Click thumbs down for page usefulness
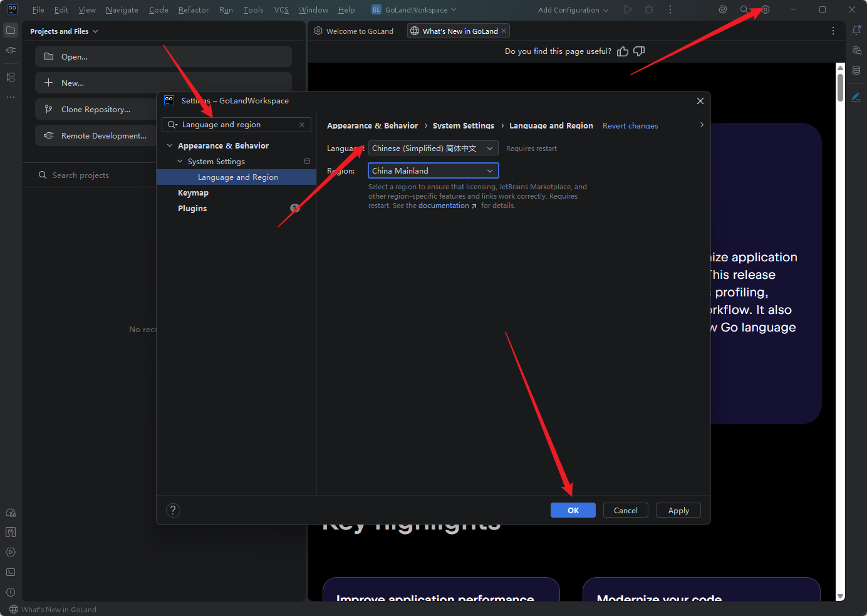 [639, 51]
